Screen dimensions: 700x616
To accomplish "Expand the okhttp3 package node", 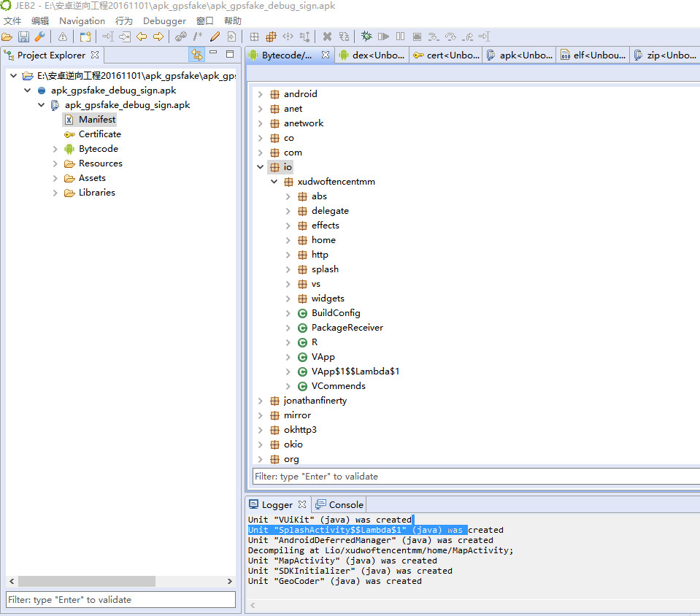I will click(x=261, y=430).
